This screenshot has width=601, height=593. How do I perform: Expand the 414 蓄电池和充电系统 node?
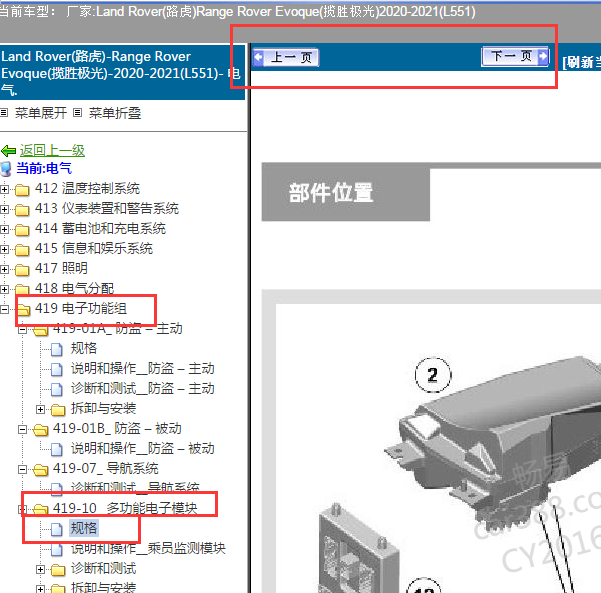click(x=4, y=229)
